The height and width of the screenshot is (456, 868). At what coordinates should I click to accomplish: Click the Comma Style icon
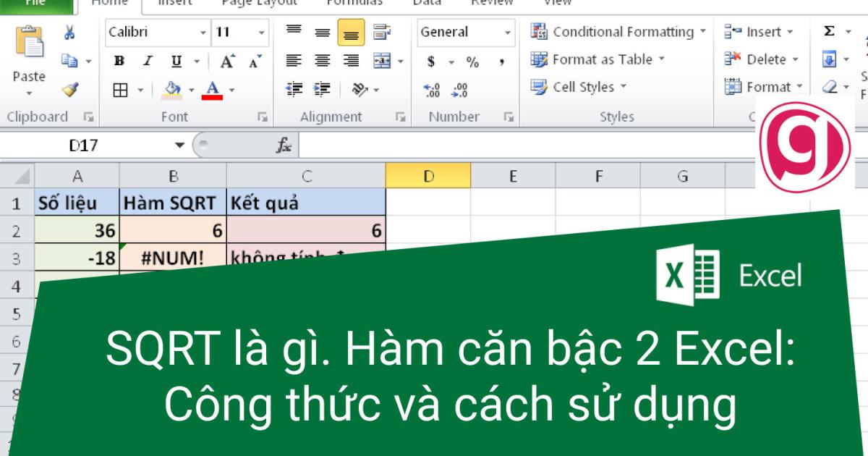pos(502,60)
